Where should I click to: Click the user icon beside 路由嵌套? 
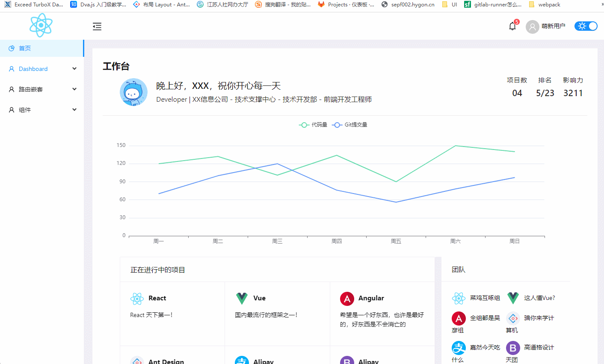(x=12, y=89)
